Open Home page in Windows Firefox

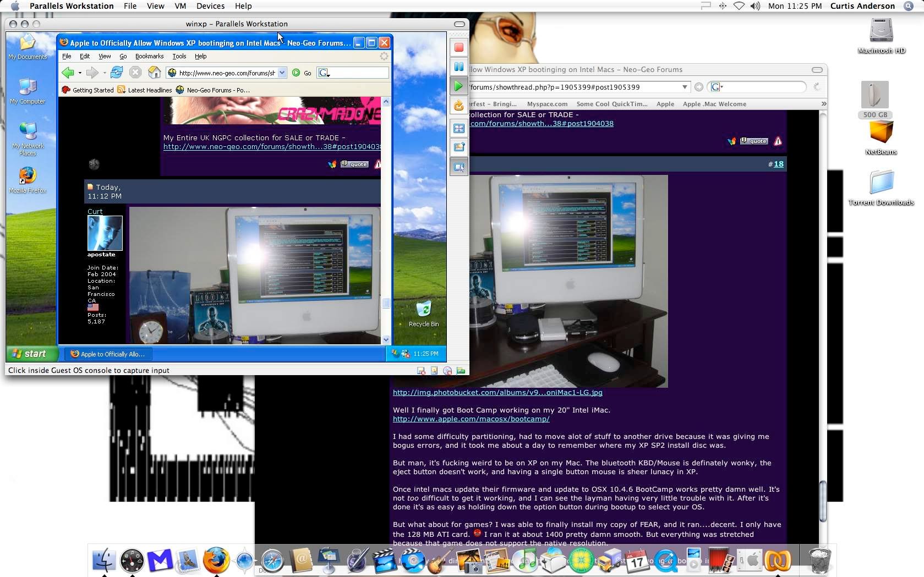click(155, 73)
